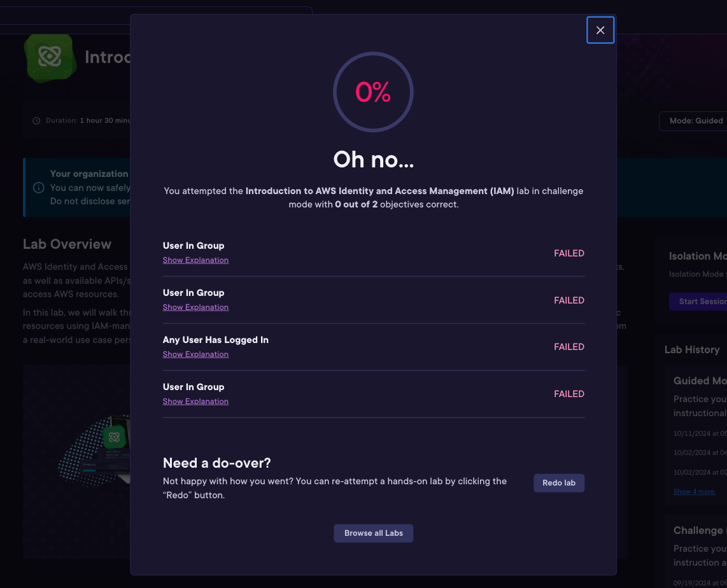Close the results dialog with the X
The height and width of the screenshot is (588, 727).
click(600, 30)
